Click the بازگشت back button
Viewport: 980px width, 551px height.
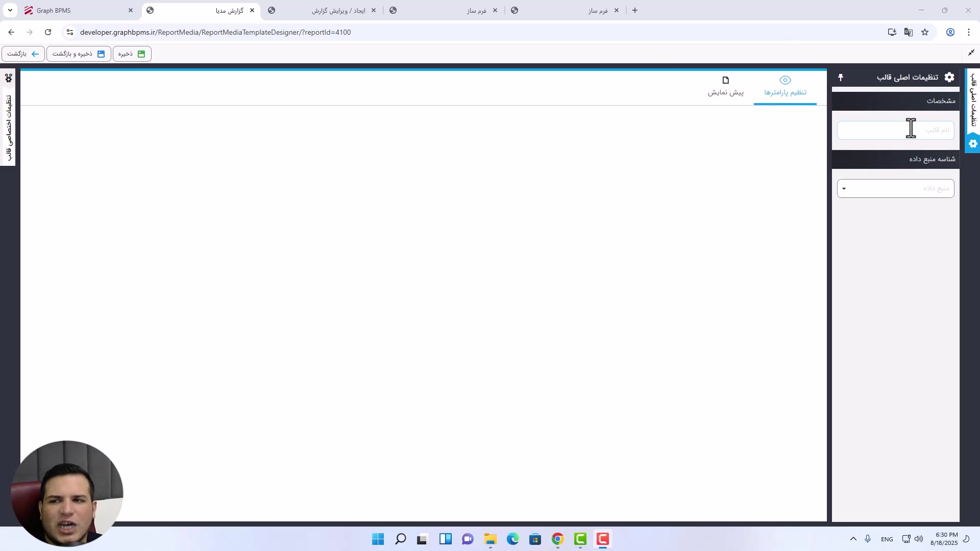(23, 54)
